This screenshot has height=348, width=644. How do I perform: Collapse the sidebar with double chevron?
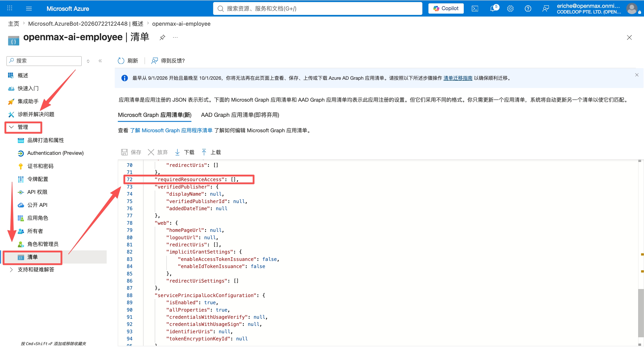pos(100,61)
